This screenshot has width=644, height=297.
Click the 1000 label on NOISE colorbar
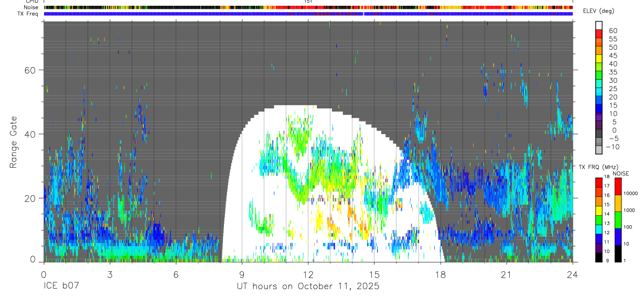click(629, 210)
